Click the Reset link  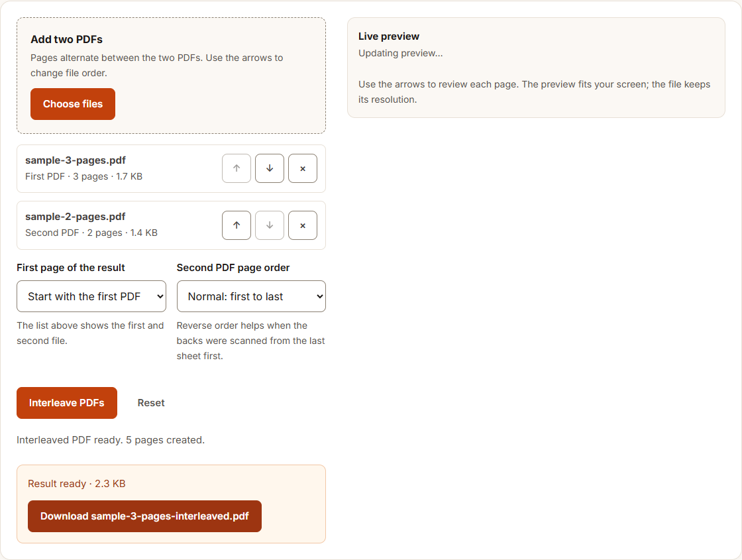point(151,403)
